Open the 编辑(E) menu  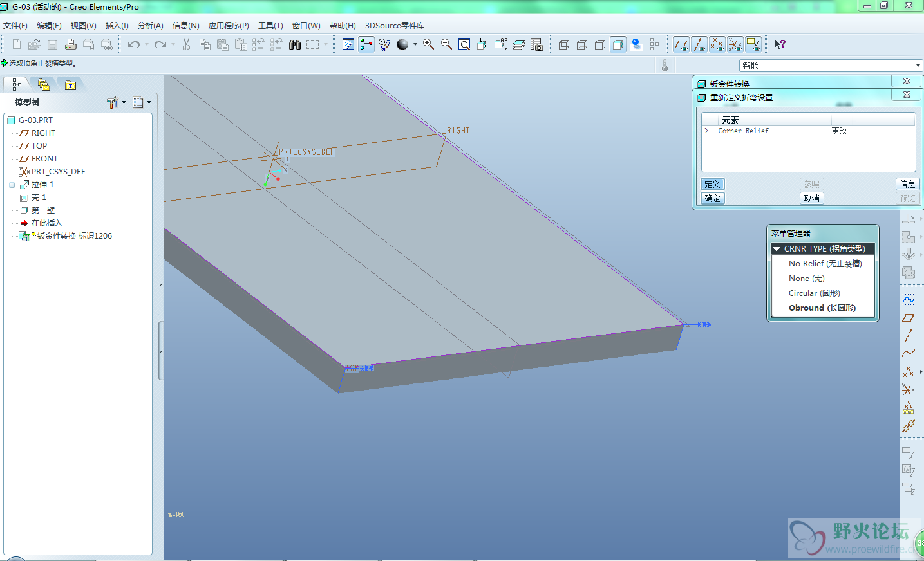coord(49,26)
